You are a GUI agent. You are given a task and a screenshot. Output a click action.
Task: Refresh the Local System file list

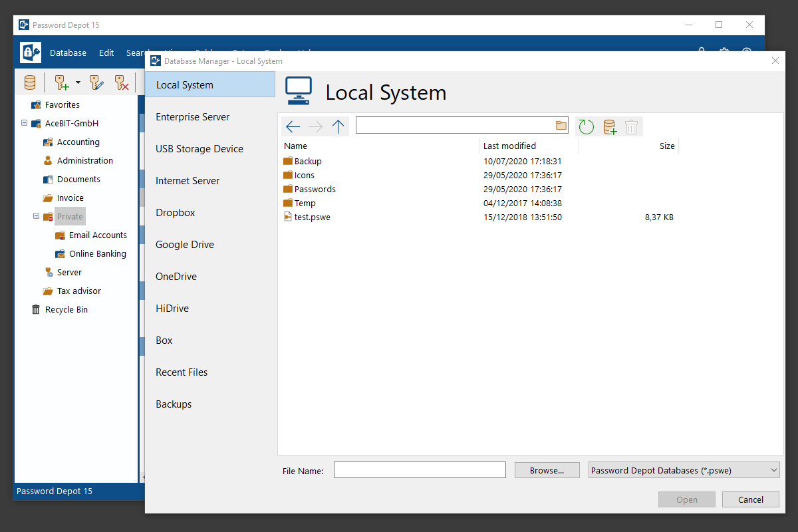pos(586,126)
